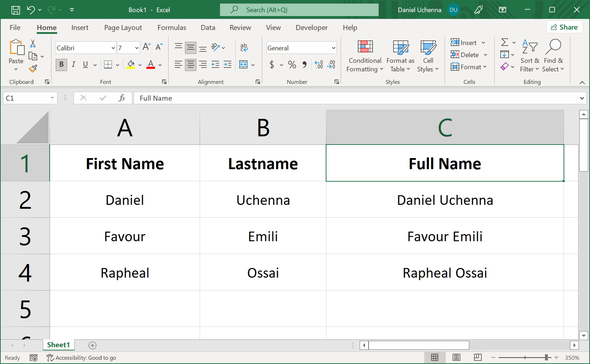
Task: Click Wrap Text in the Alignment group
Action: point(244,47)
